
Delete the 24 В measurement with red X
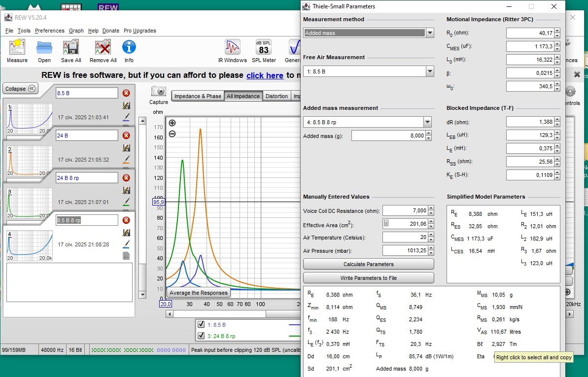[x=126, y=136]
